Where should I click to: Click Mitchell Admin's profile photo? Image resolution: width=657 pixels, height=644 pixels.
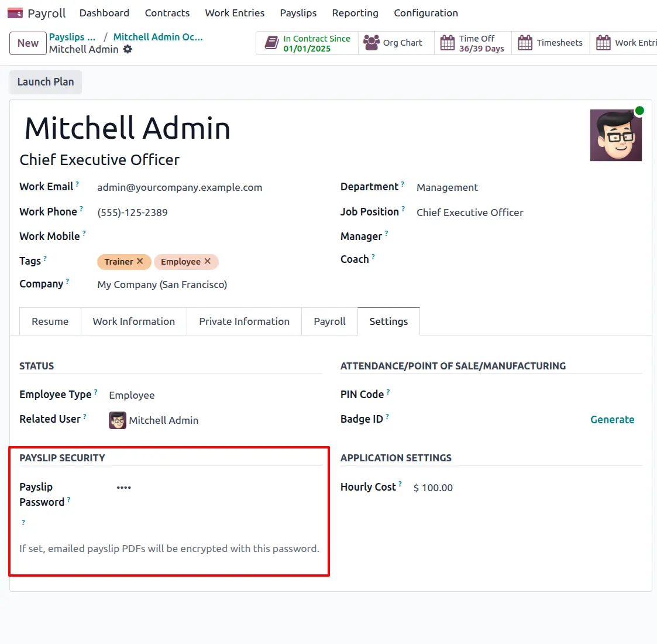(615, 135)
